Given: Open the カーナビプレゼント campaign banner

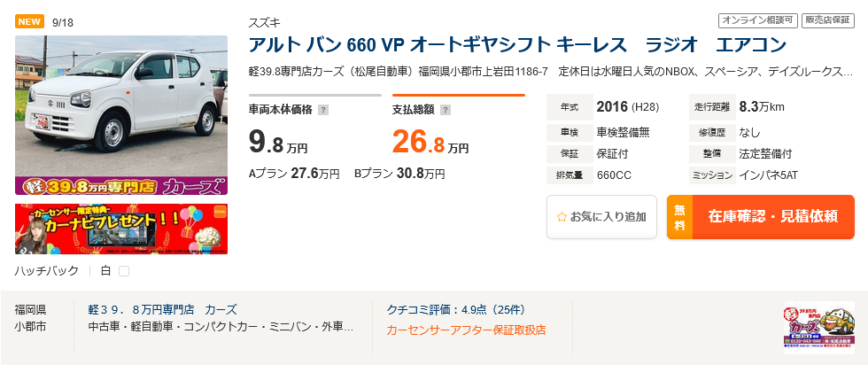Looking at the screenshot, I should 121,229.
